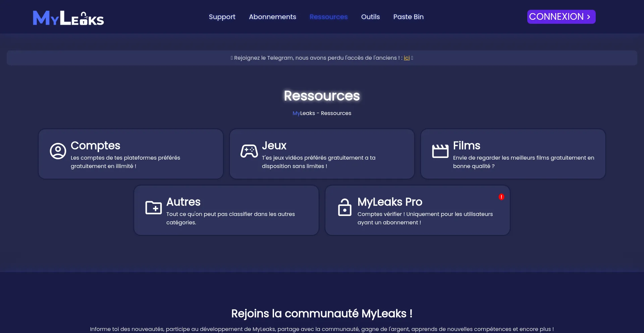Click the gamepad icon for Jeux

coord(249,151)
